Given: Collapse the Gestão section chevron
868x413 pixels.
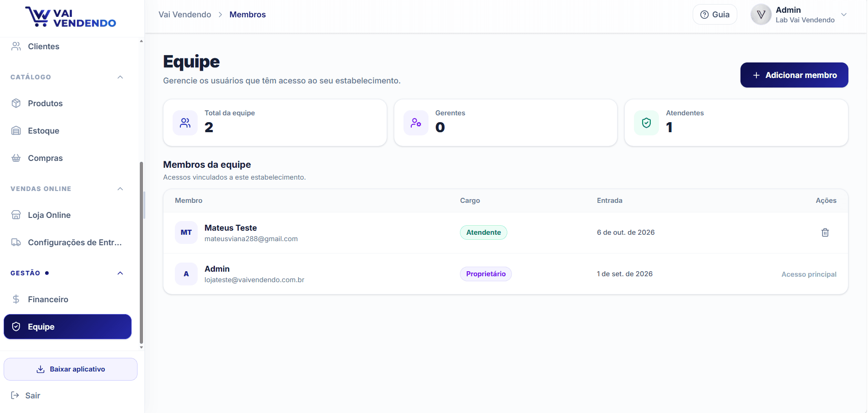Looking at the screenshot, I should (x=120, y=273).
